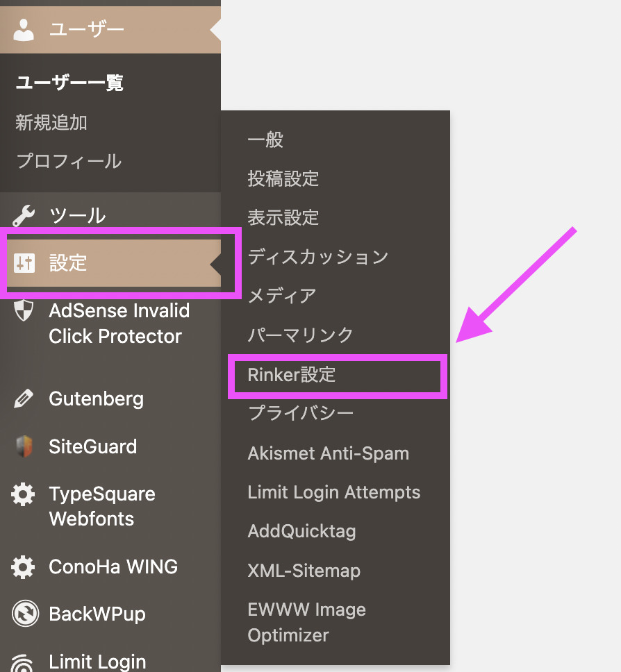Open プロフィール page
This screenshot has height=672, width=621.
click(69, 162)
